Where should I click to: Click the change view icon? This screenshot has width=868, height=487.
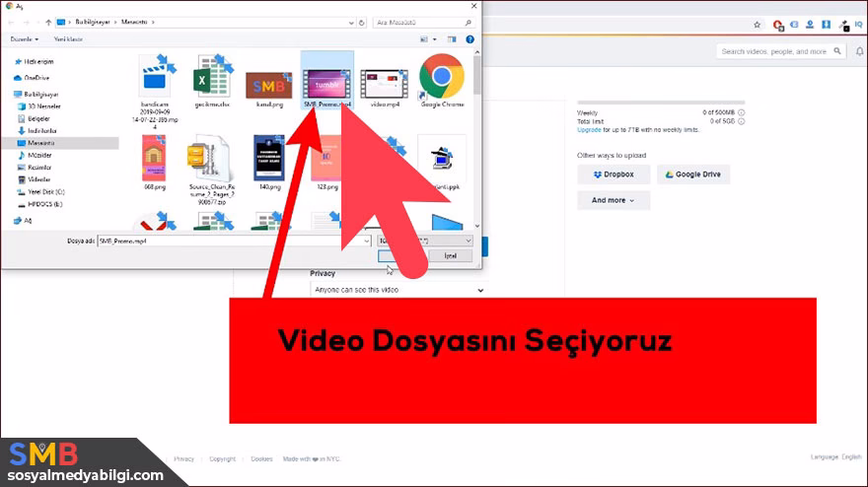424,39
